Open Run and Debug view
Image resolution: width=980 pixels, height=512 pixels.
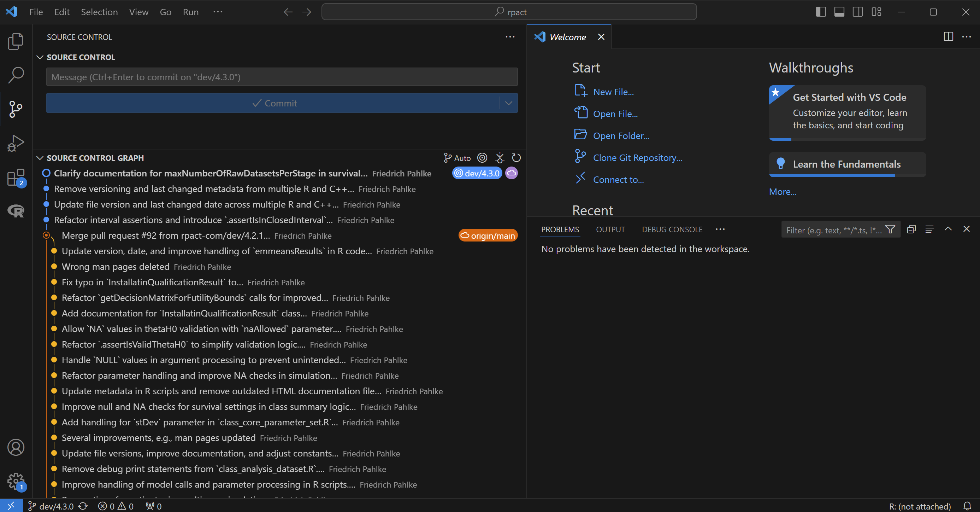16,143
